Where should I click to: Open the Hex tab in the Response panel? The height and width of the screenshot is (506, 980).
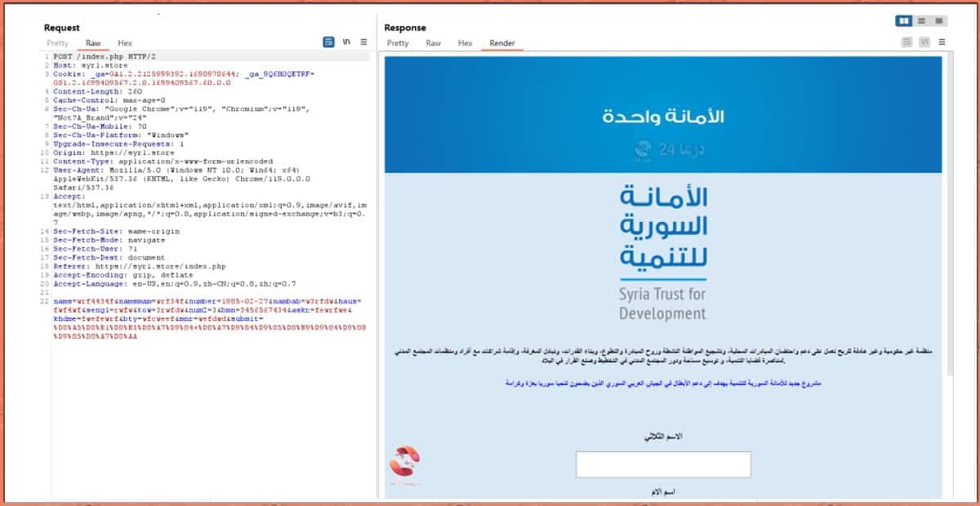coord(465,43)
